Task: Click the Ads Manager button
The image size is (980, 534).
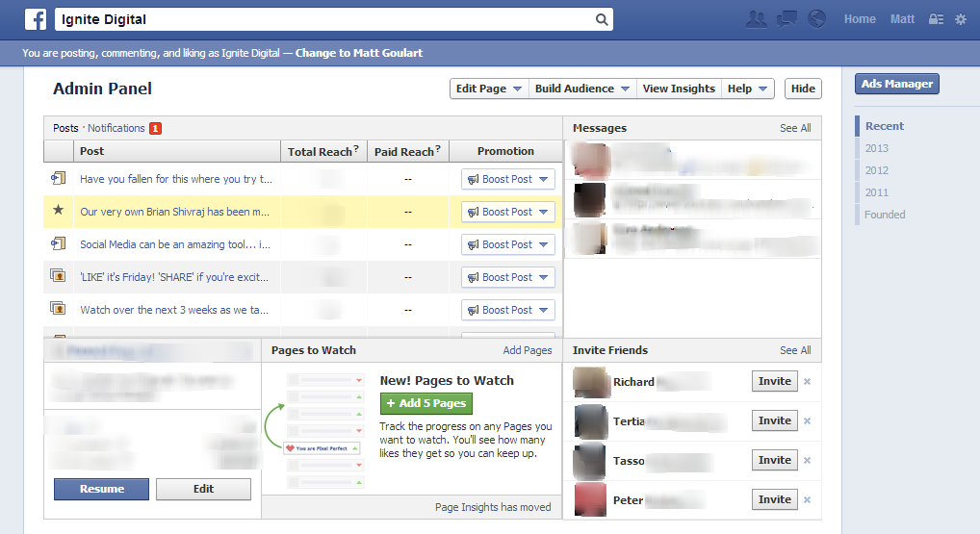Action: (x=896, y=84)
